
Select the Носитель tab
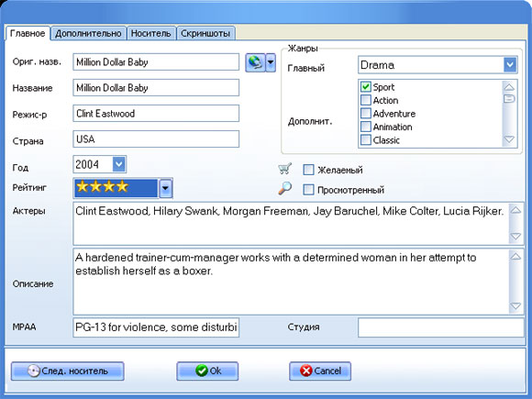pos(151,33)
